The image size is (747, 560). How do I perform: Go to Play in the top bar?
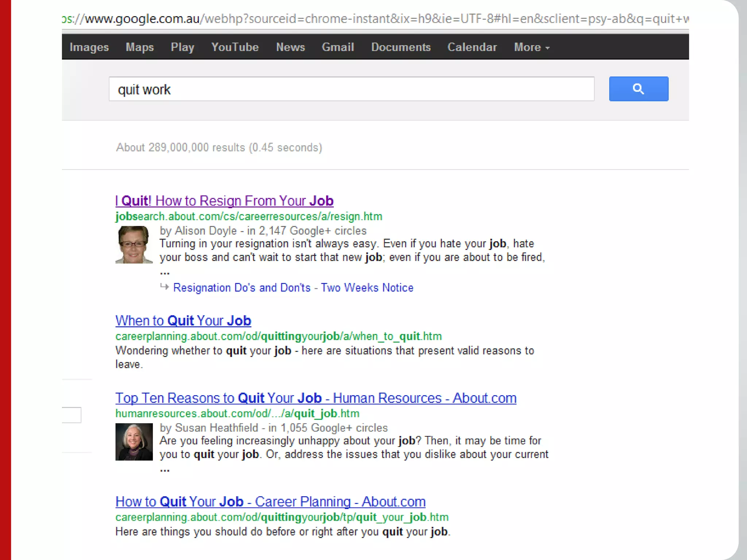click(182, 47)
